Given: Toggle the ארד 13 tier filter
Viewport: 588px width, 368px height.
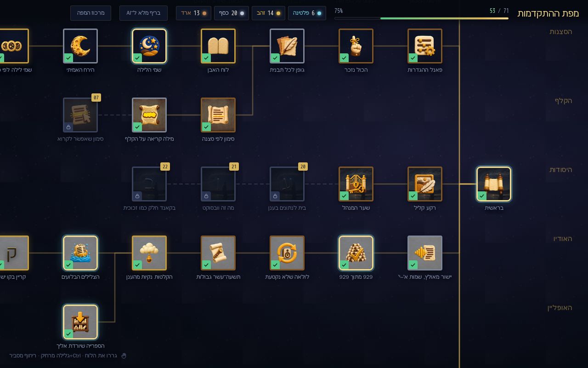Looking at the screenshot, I should [193, 13].
